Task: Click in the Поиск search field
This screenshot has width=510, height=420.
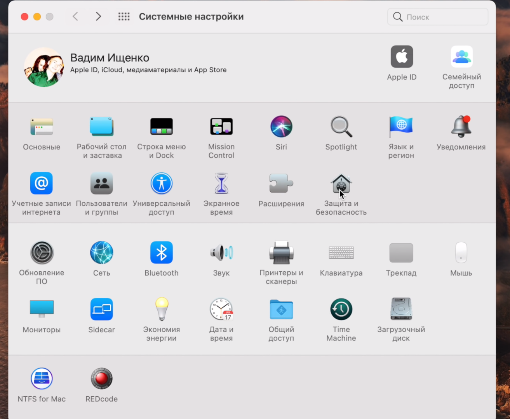Action: point(438,17)
